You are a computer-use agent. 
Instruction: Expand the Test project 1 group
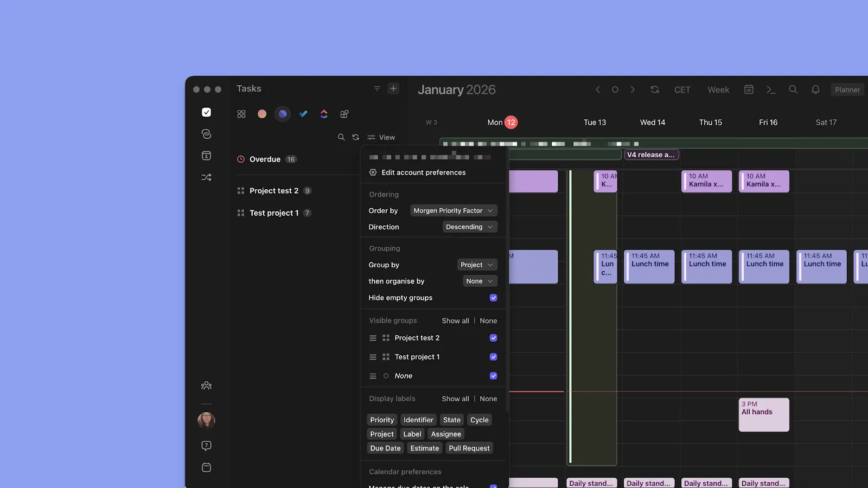click(274, 213)
